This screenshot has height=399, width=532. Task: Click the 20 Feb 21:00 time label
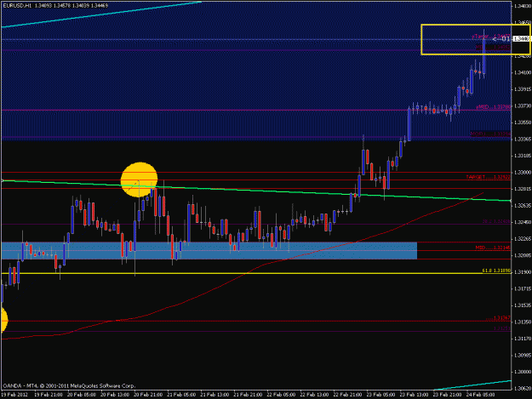(148, 395)
